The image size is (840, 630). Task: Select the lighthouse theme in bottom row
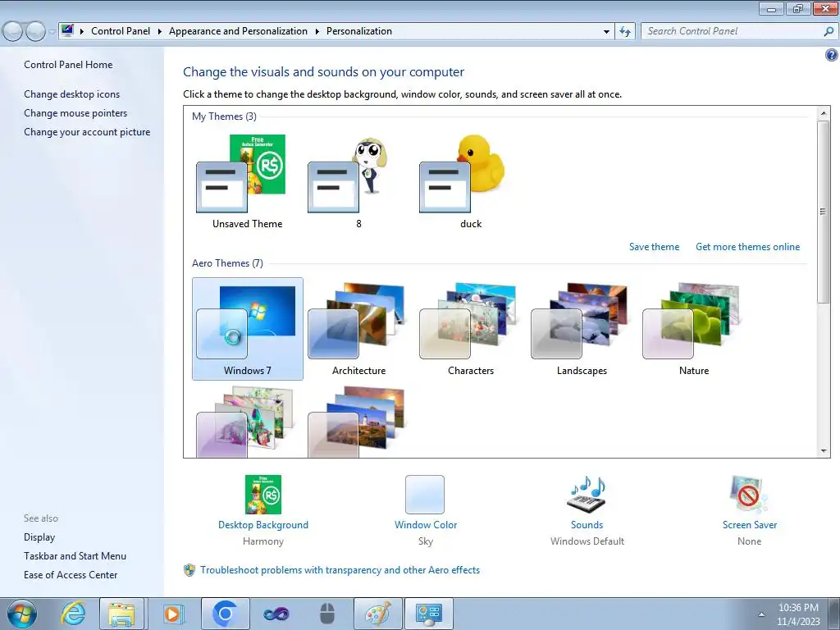pos(358,421)
